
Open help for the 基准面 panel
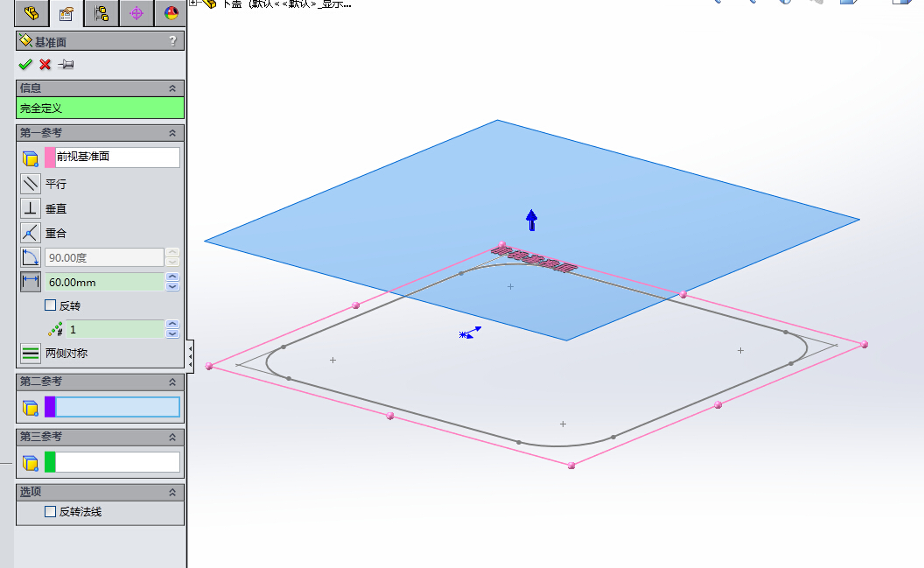[172, 41]
